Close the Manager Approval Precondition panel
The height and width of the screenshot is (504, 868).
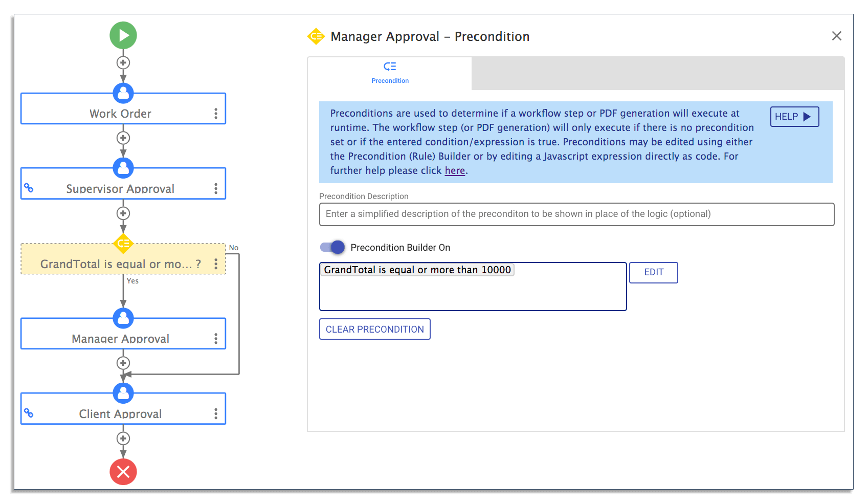click(837, 36)
